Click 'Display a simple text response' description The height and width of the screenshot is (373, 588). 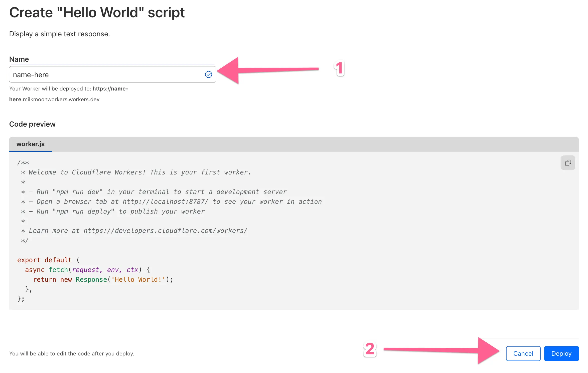[x=60, y=34]
